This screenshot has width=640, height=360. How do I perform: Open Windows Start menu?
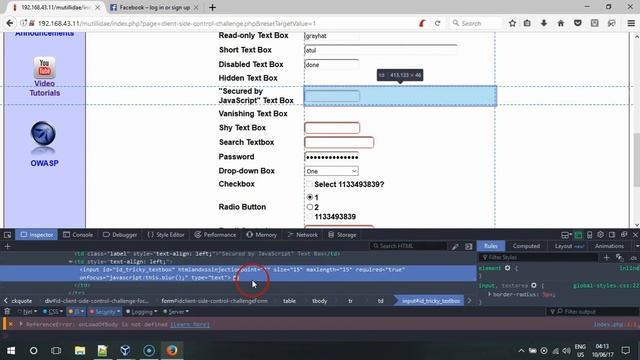[11, 350]
